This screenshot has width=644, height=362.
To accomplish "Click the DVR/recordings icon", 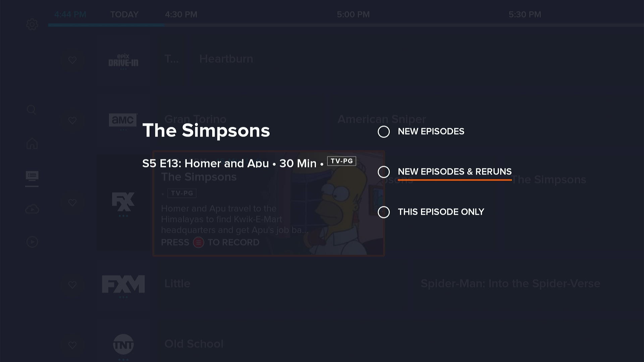I will [x=32, y=209].
